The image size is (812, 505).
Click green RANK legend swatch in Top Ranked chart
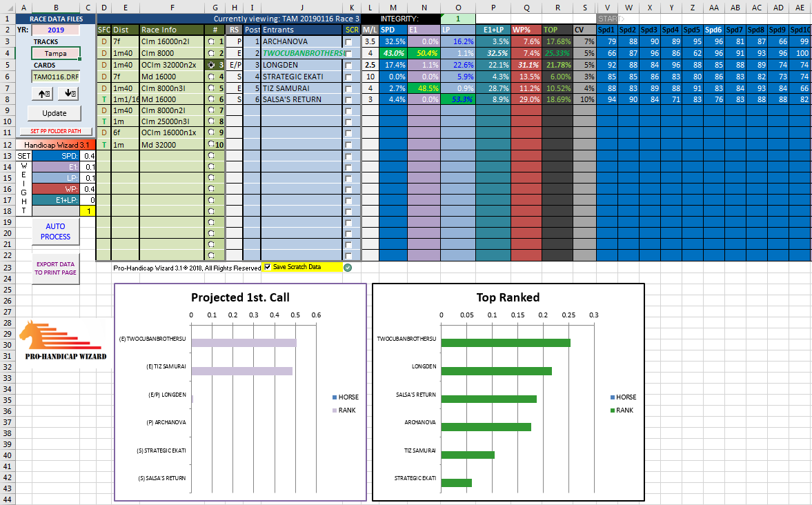[x=614, y=410]
